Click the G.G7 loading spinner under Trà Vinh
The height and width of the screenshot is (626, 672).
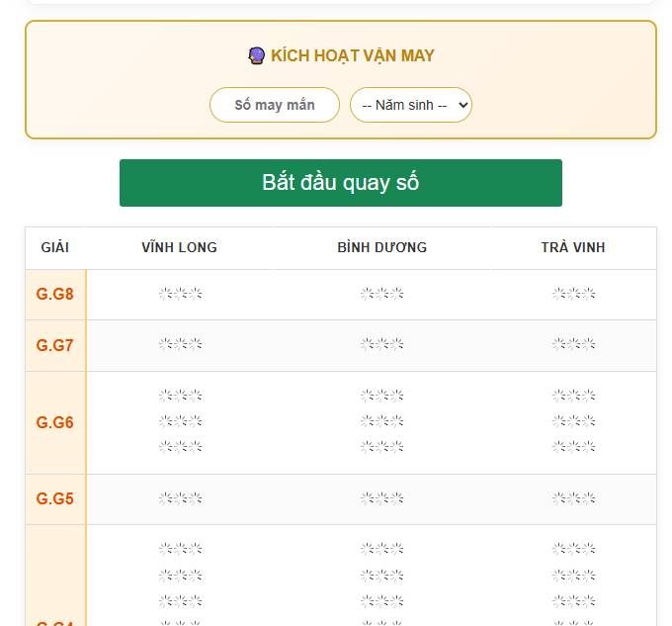[573, 344]
